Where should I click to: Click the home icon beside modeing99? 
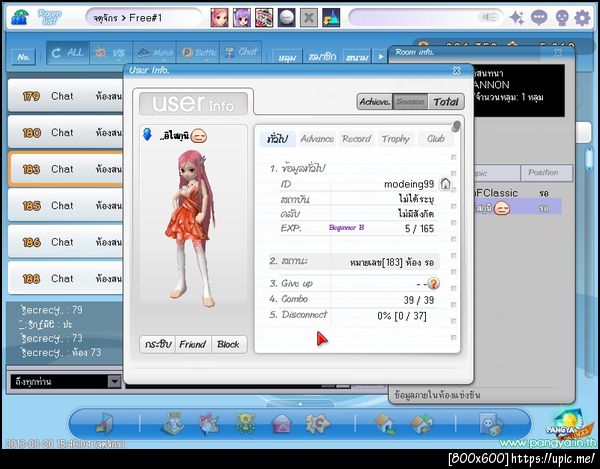445,184
